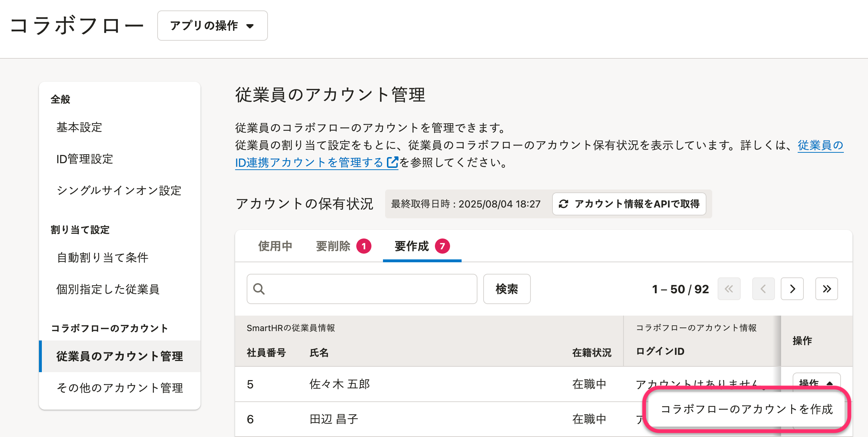Image resolution: width=868 pixels, height=437 pixels.
Task: Click the 1 – 50 / 92 pagination count
Action: point(680,289)
